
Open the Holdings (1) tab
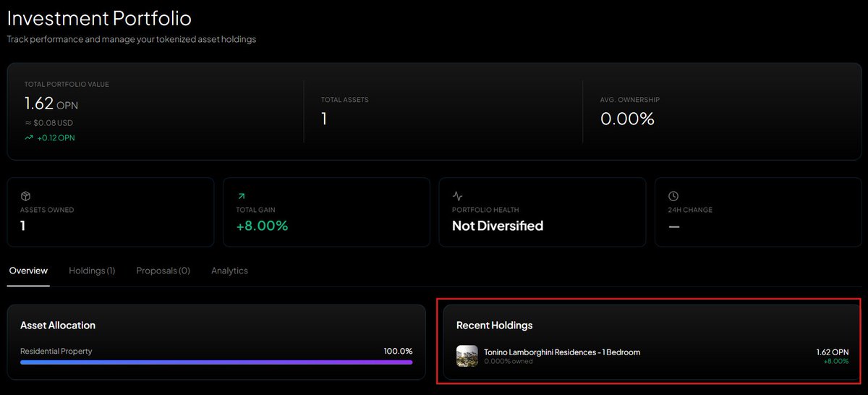coord(92,271)
